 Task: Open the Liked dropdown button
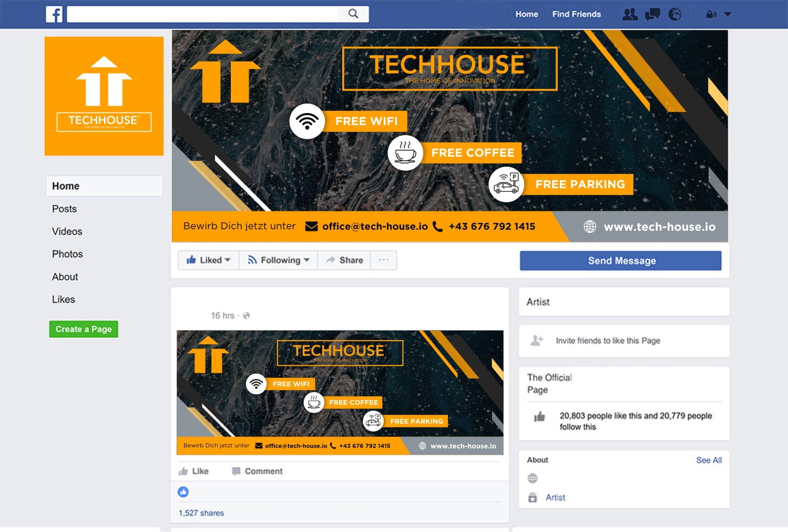click(x=209, y=260)
